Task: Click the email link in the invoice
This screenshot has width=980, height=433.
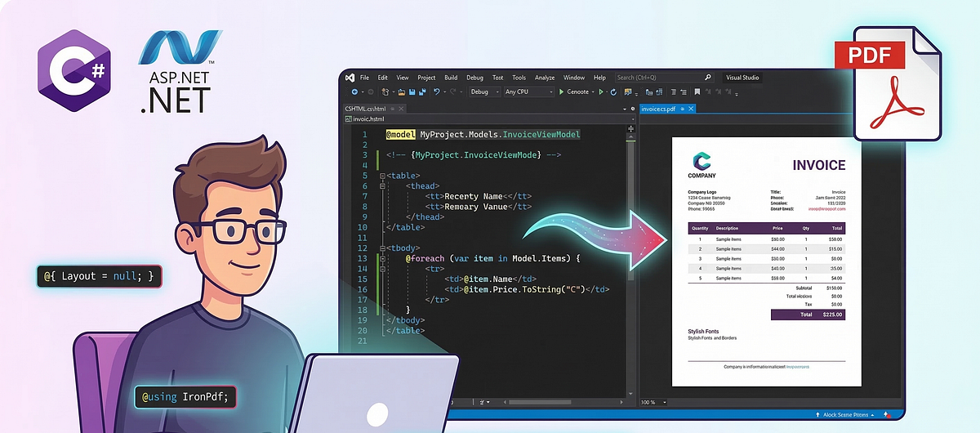Action: click(827, 209)
